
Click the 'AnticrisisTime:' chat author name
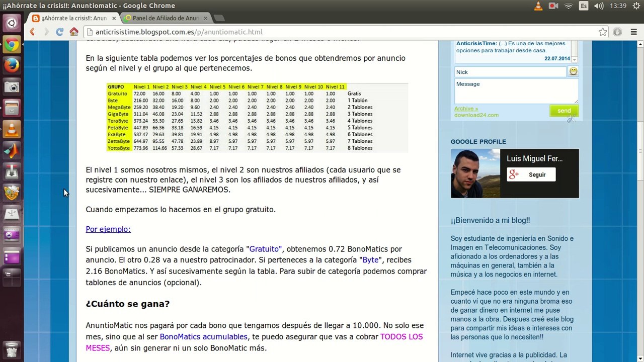pos(476,44)
